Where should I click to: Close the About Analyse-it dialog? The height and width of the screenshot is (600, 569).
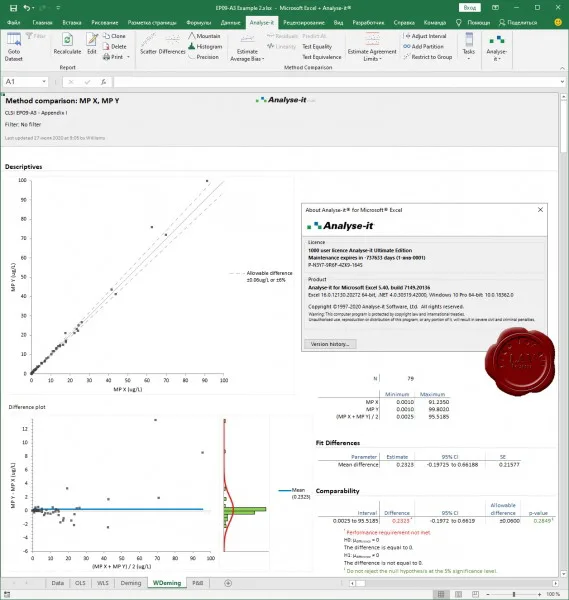pyautogui.click(x=540, y=210)
